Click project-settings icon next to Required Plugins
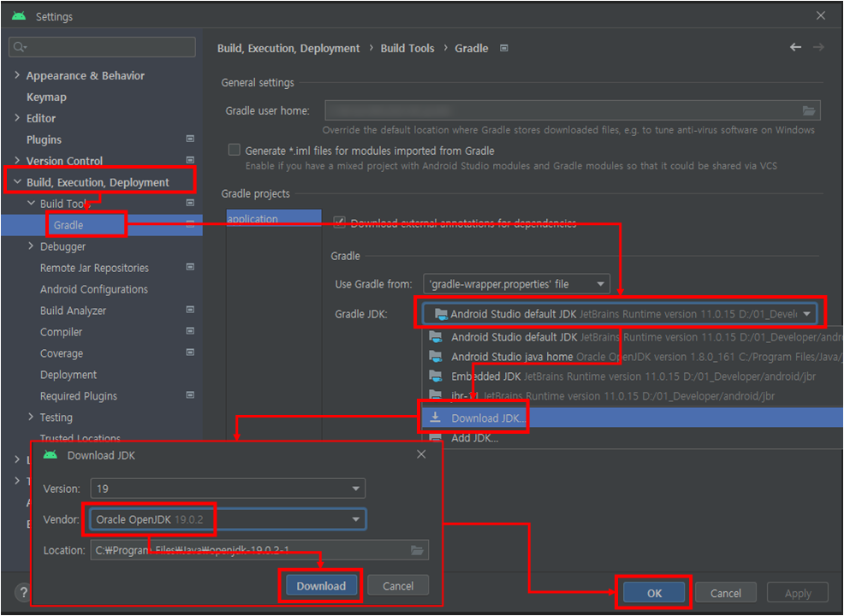The width and height of the screenshot is (844, 616). pyautogui.click(x=190, y=395)
